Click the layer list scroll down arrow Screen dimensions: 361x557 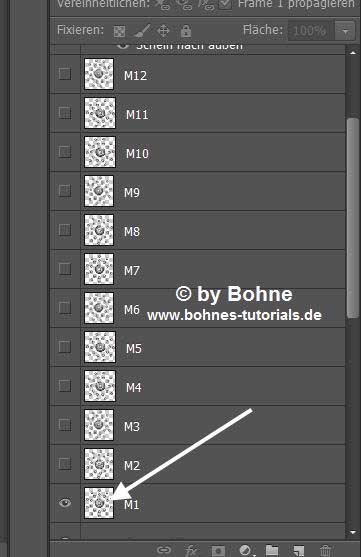coord(352,532)
